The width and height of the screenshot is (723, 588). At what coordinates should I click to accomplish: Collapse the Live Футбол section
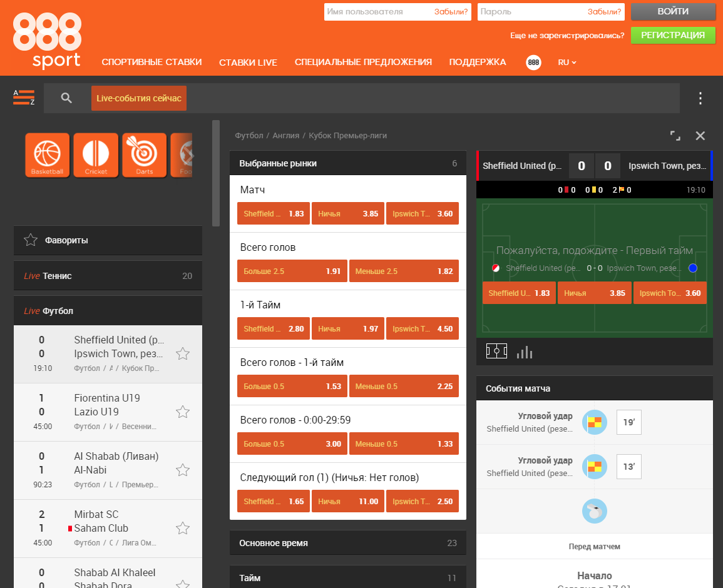tap(108, 311)
